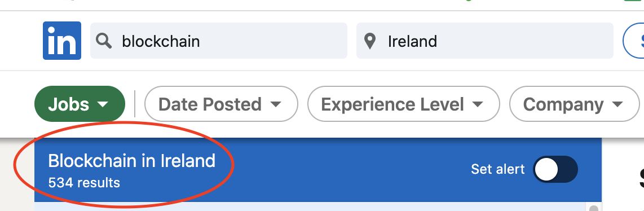
Task: Open the Date Posted filter dropdown
Action: (x=221, y=104)
